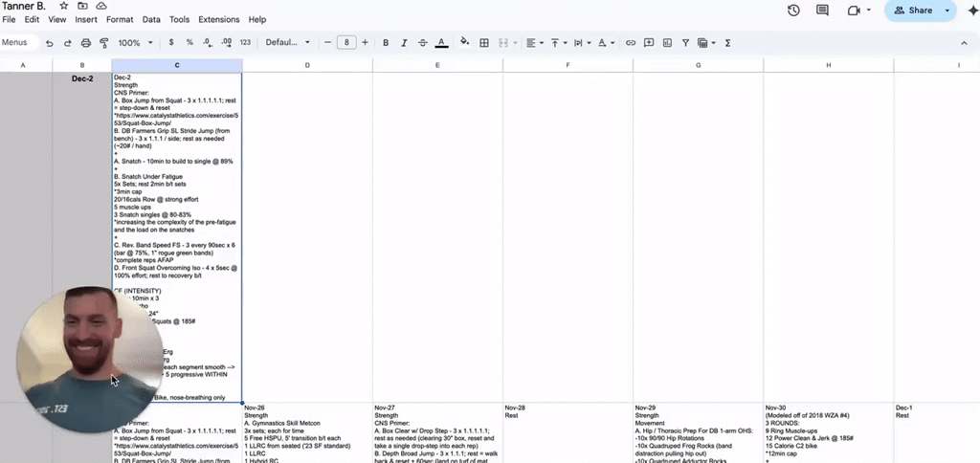This screenshot has height=463, width=980.
Task: Select the Dec-1 Rest cell
Action: pos(937,433)
